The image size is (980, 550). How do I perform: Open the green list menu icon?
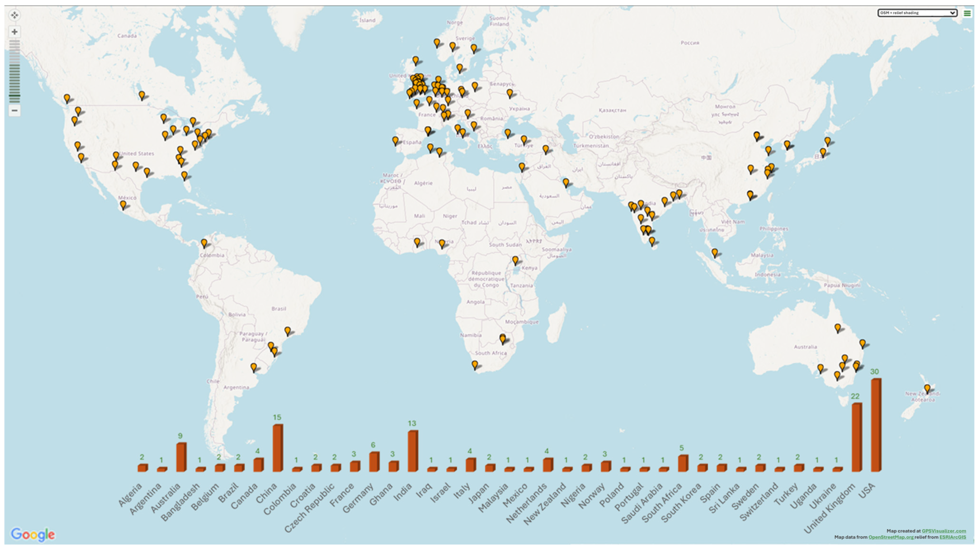coord(967,13)
